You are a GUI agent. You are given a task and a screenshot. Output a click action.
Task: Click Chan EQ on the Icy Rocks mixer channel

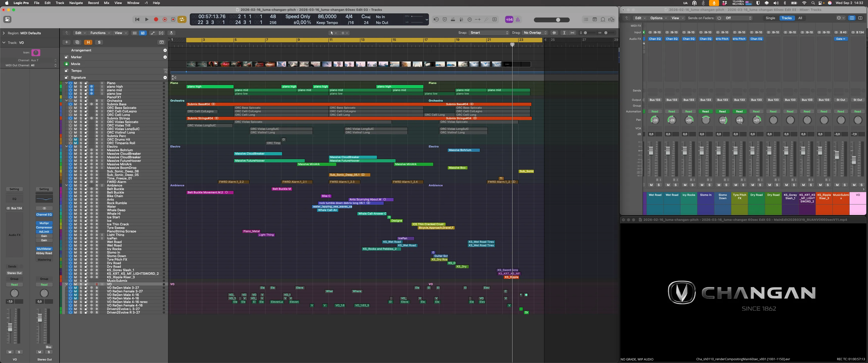pyautogui.click(x=688, y=39)
